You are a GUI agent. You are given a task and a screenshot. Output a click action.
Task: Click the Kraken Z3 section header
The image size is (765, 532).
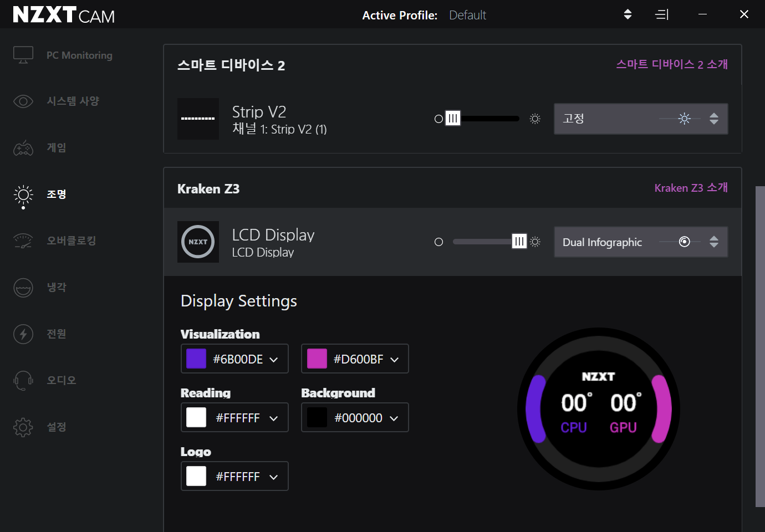pos(208,189)
